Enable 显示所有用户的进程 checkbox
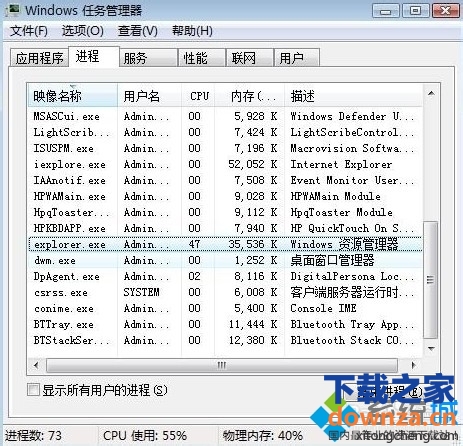 33,390
